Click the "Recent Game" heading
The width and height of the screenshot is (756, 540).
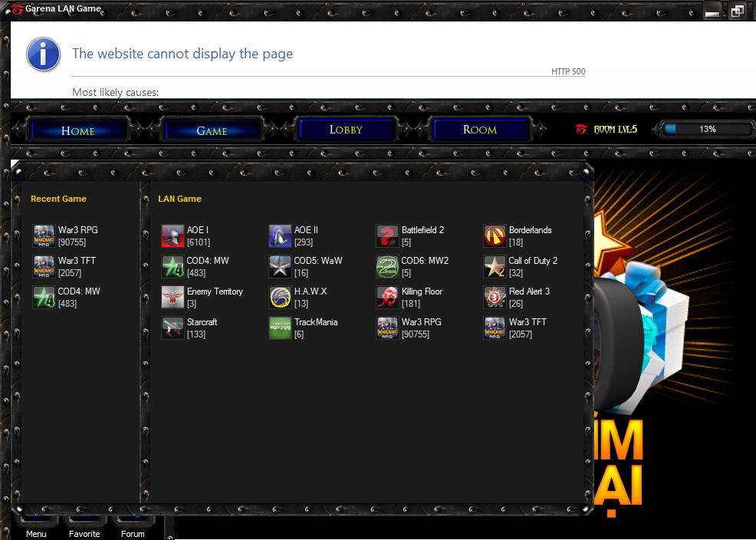point(58,199)
